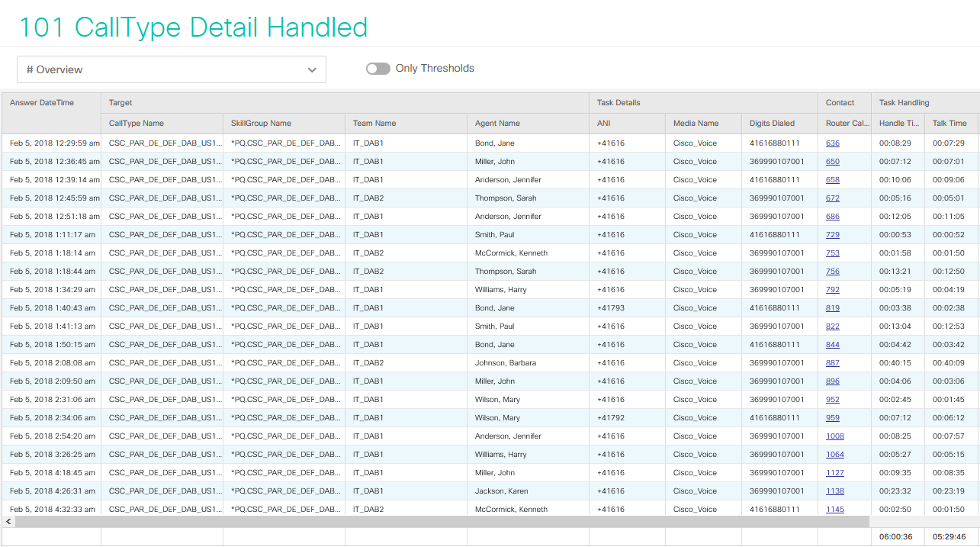Open Router Call link 756
The image size is (980, 547).
[833, 272]
